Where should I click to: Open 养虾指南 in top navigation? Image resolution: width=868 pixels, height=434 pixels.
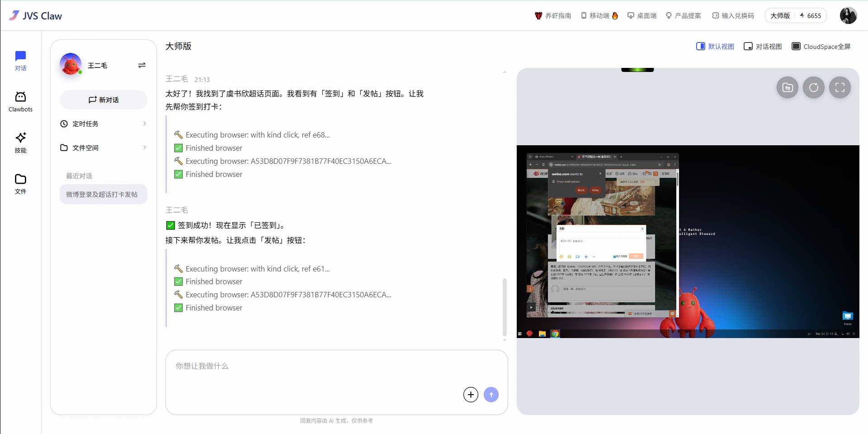[553, 15]
